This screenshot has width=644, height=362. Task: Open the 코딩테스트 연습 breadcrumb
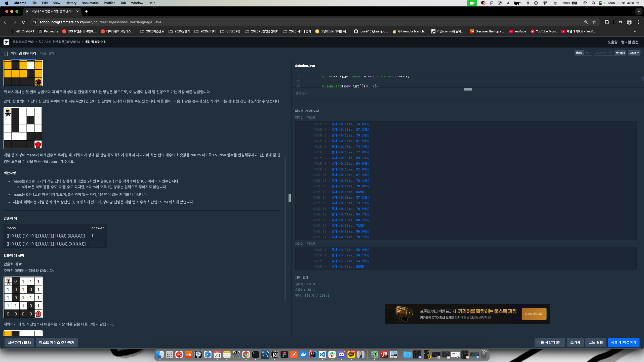click(x=23, y=42)
